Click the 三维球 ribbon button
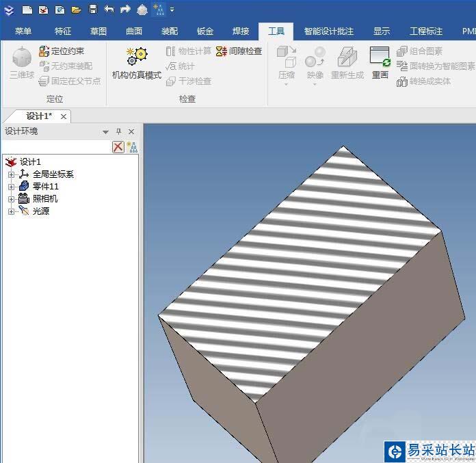Image resolution: width=476 pixels, height=463 pixels. (x=22, y=63)
